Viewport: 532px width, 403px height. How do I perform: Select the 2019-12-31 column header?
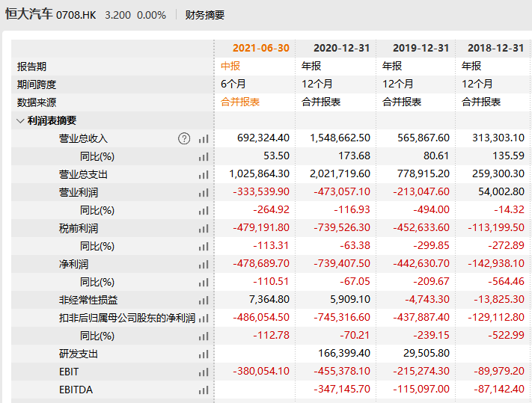click(x=421, y=48)
